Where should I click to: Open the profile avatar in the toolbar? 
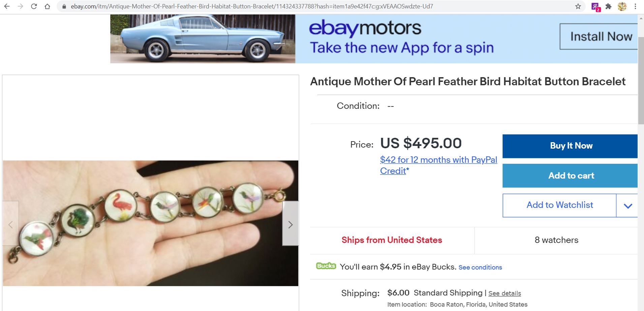[x=622, y=6]
